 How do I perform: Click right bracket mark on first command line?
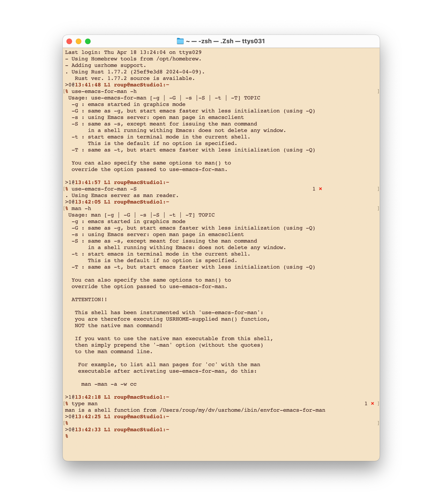click(378, 91)
